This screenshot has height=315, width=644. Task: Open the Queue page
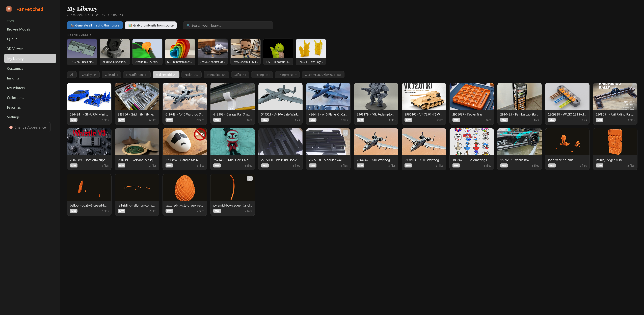click(30, 39)
